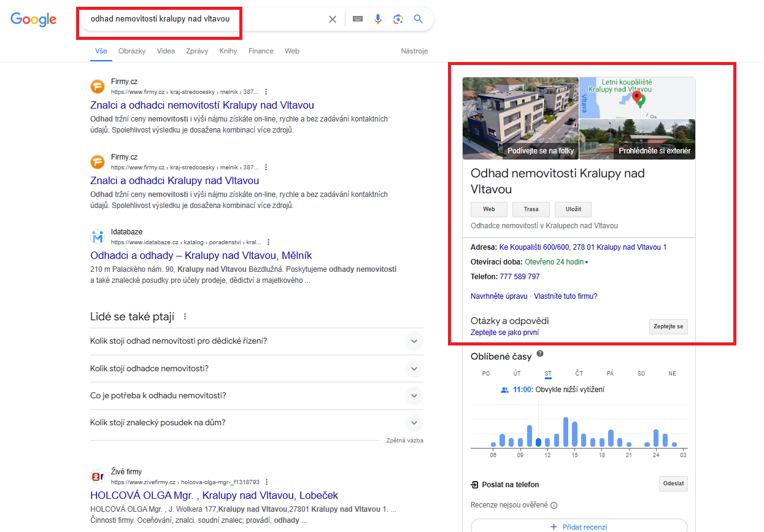Viewport: 764px width, 532px height.
Task: Click the search input field
Action: [206, 19]
